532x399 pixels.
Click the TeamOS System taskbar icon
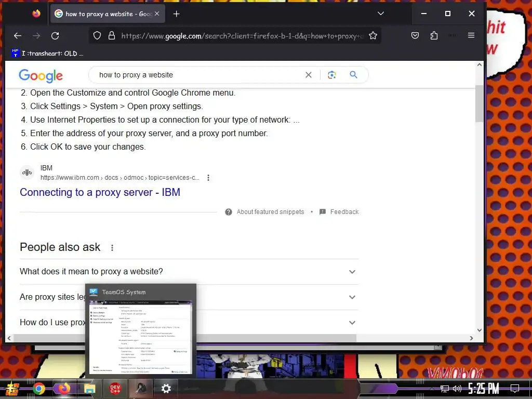(x=140, y=389)
